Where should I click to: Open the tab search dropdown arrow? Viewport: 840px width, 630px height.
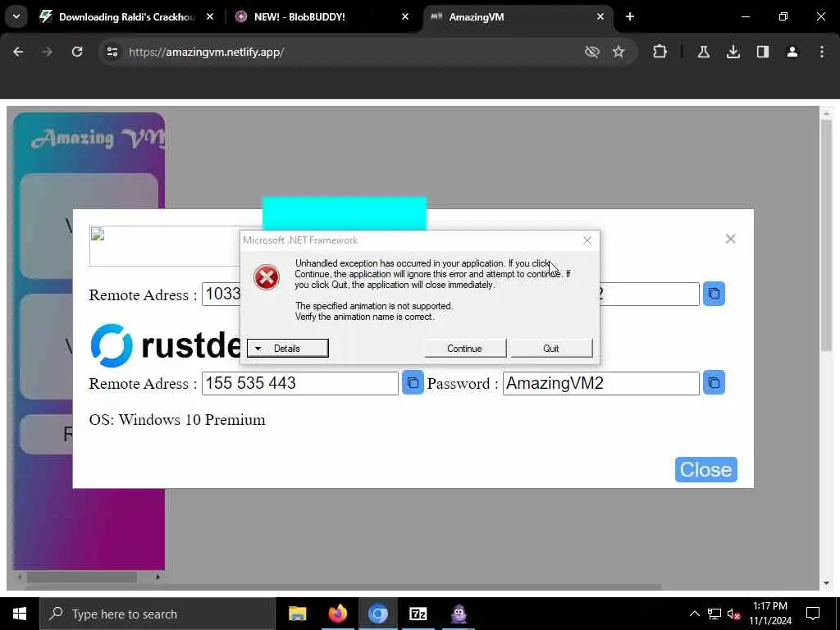coord(16,16)
